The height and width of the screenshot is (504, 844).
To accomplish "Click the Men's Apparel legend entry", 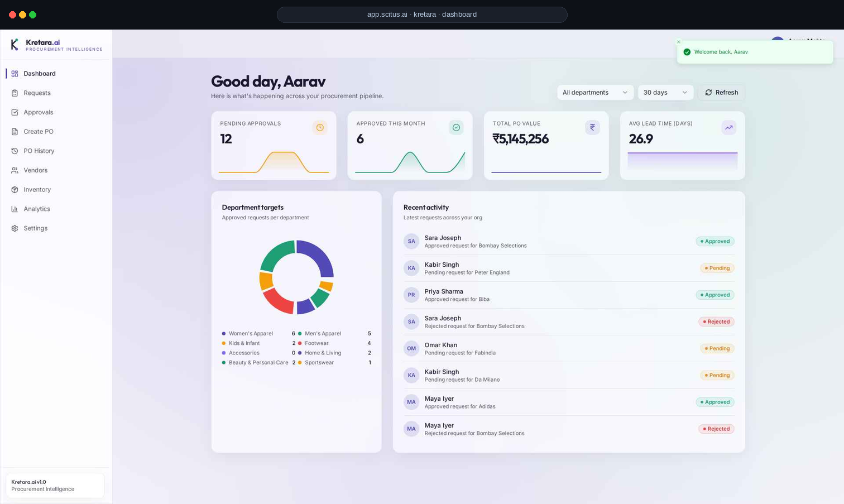I will (x=334, y=334).
